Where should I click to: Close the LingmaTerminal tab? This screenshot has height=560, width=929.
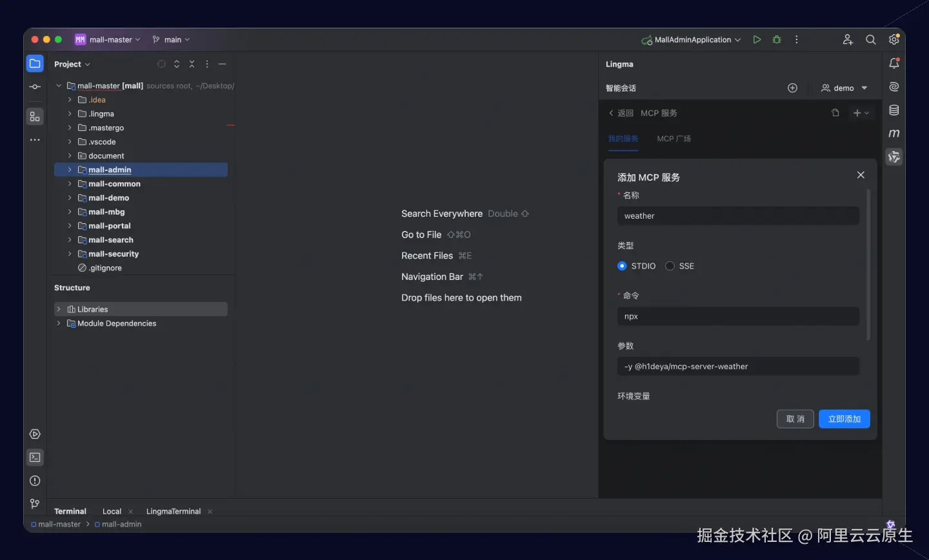(x=210, y=512)
